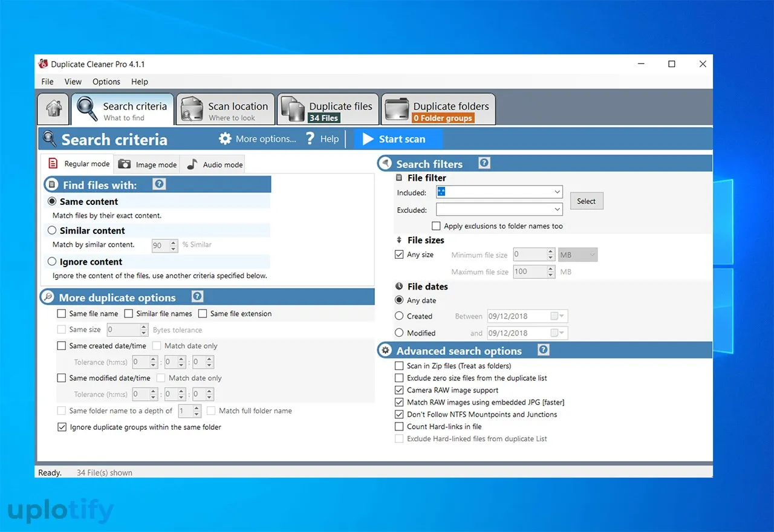
Task: Enable the Same file extension checkbox
Action: (x=203, y=314)
